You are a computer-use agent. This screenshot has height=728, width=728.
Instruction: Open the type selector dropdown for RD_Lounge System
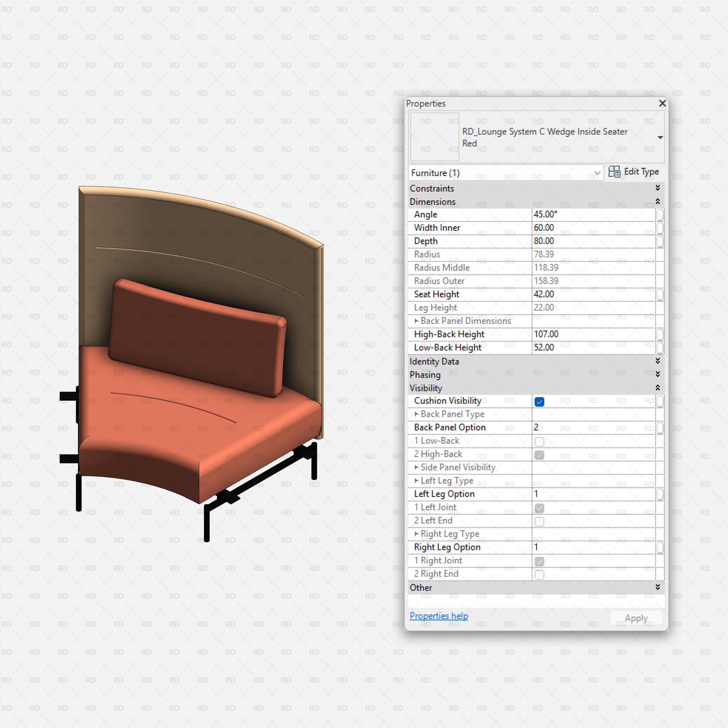(660, 137)
